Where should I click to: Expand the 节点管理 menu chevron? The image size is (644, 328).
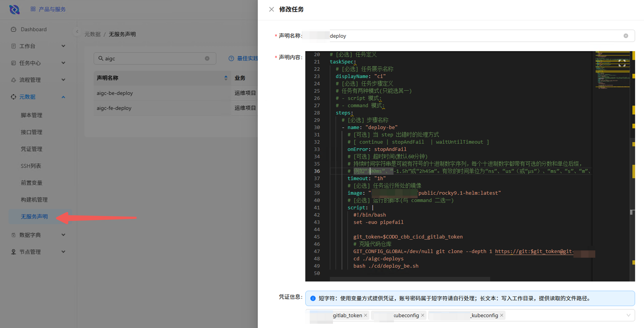tap(63, 252)
